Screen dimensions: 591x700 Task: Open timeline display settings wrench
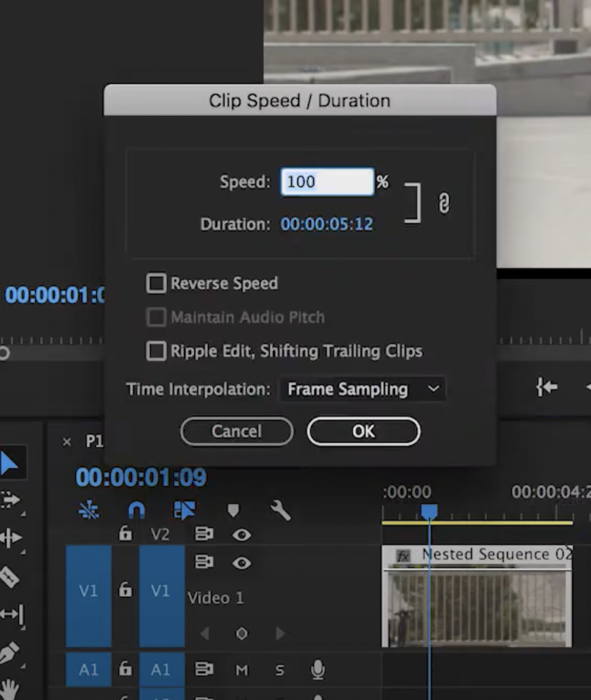[x=280, y=511]
